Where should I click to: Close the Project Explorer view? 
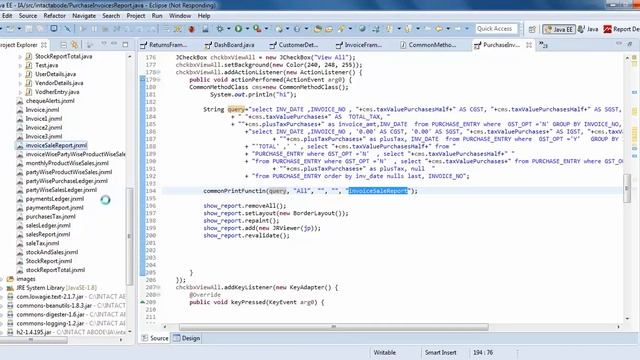(44, 45)
